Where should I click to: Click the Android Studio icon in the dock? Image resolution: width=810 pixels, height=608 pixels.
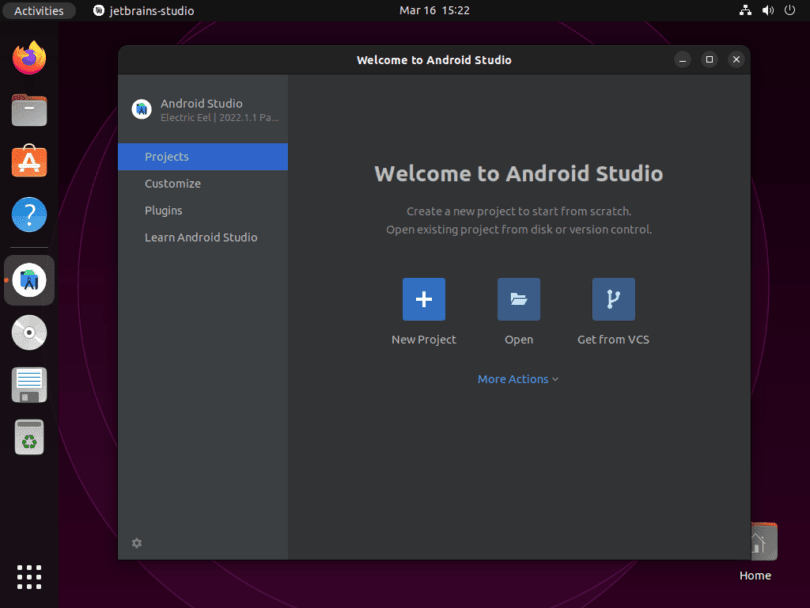pos(28,280)
